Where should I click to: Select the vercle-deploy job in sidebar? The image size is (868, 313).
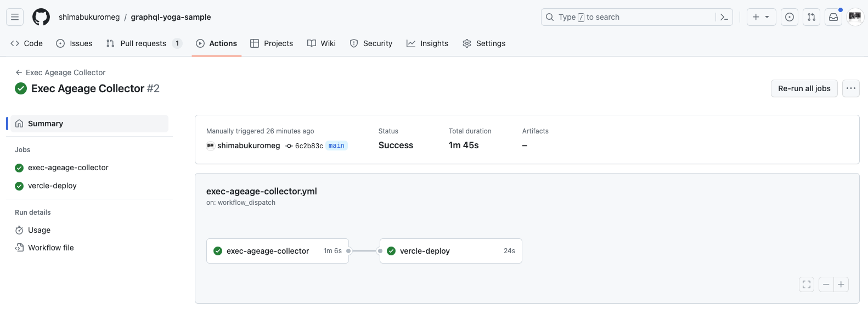tap(52, 186)
